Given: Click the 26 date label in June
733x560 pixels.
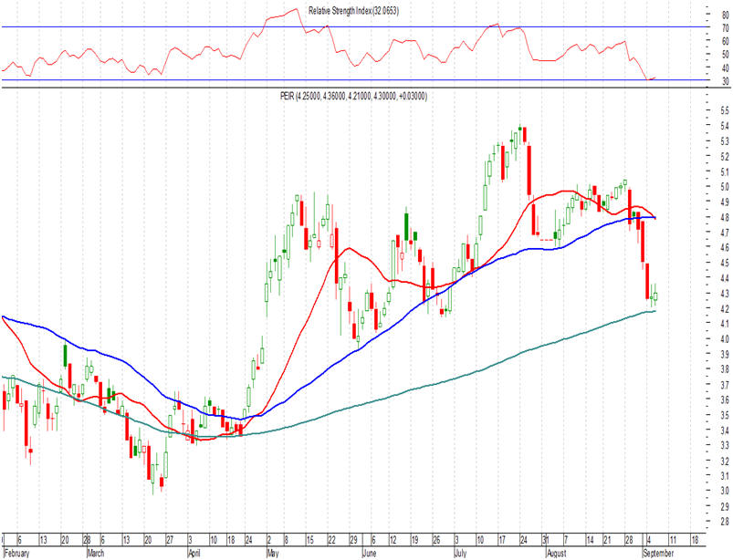Looking at the screenshot, I should point(436,540).
